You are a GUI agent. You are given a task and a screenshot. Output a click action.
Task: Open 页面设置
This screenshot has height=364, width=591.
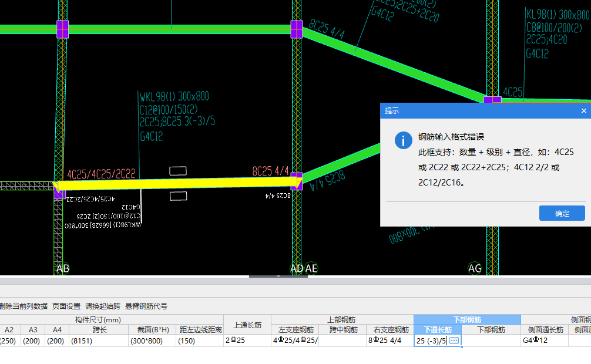click(x=66, y=306)
